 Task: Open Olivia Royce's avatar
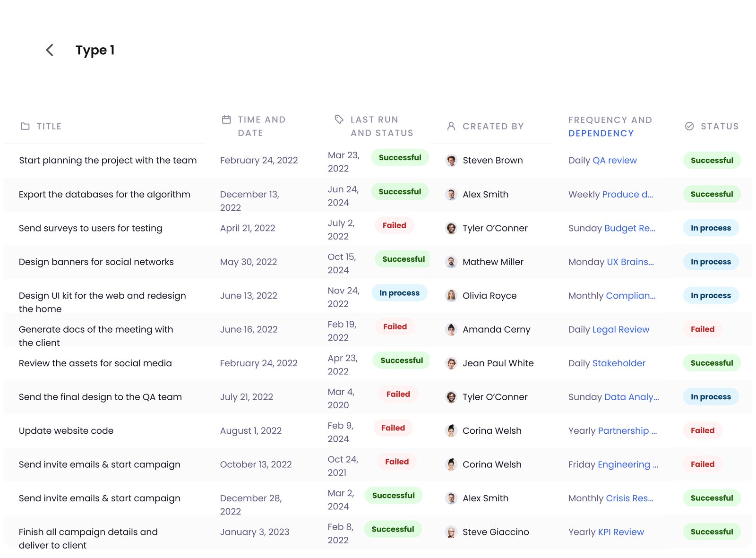pos(451,296)
